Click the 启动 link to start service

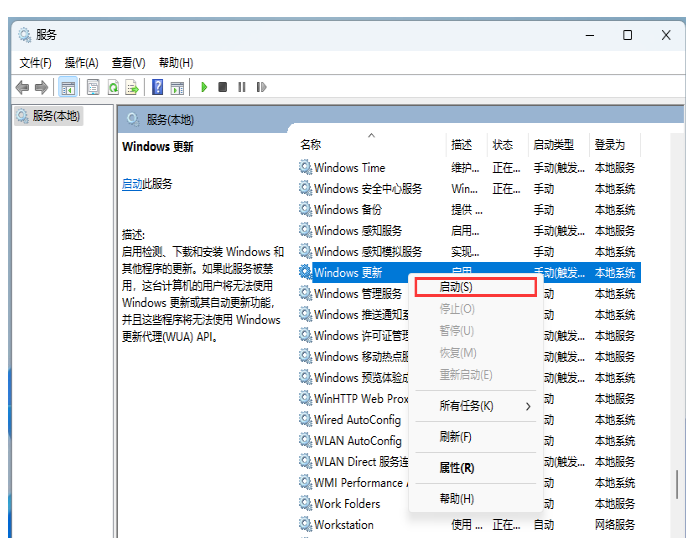tap(132, 184)
